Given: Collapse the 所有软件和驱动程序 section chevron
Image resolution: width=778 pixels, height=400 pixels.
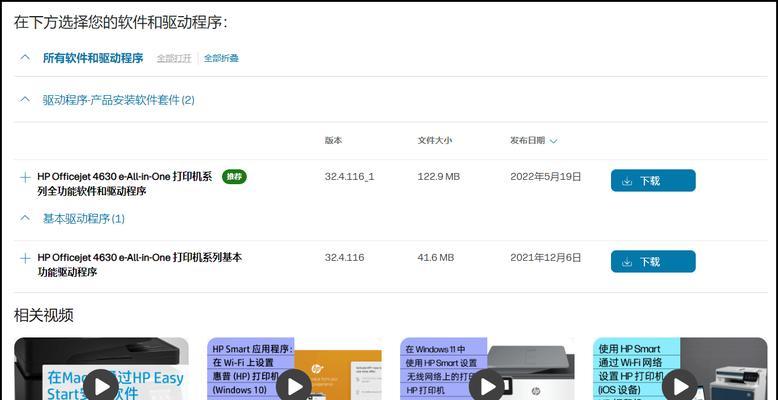Looking at the screenshot, I should coord(25,58).
